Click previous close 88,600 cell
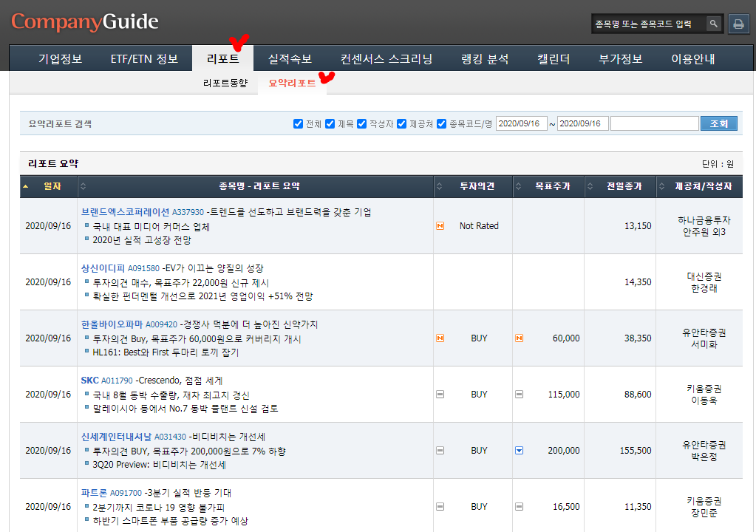 (638, 395)
